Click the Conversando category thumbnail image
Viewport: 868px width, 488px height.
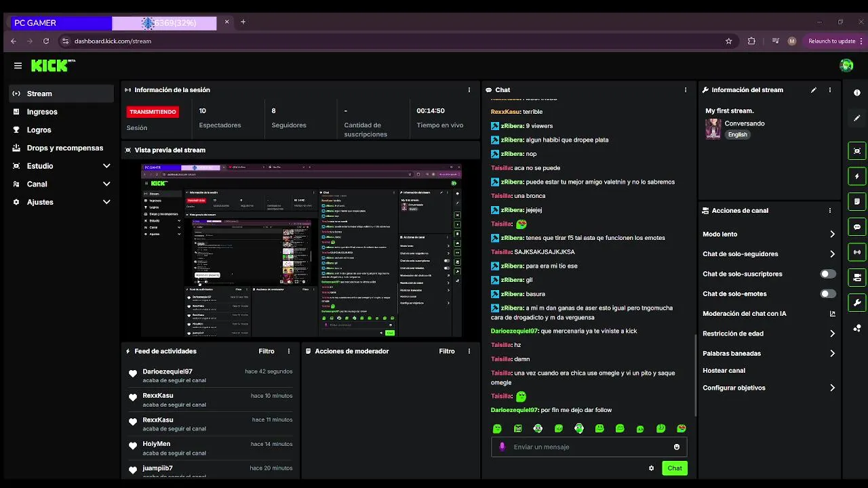[713, 129]
